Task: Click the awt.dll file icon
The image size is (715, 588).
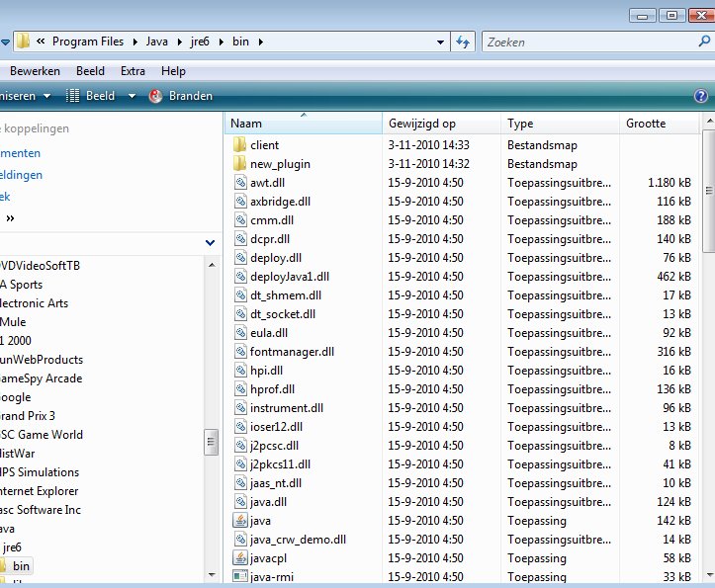Action: coord(240,182)
